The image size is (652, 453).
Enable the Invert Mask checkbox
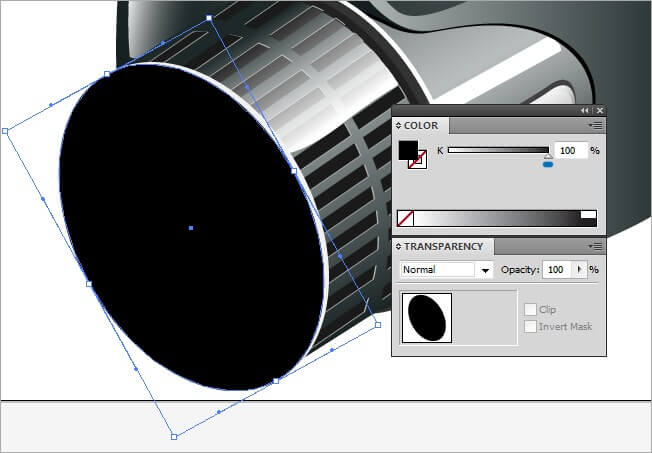(531, 327)
